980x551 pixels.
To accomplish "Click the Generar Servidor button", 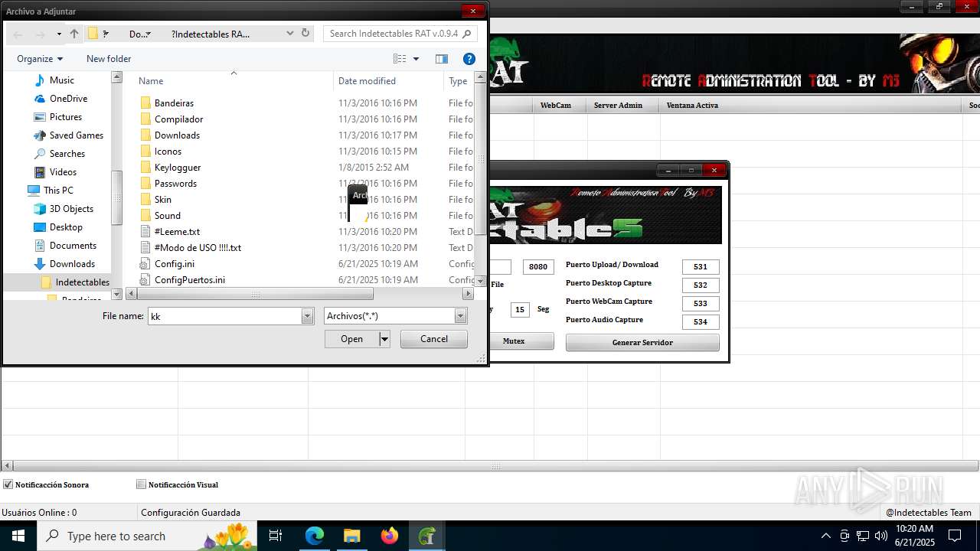I will 642,343.
